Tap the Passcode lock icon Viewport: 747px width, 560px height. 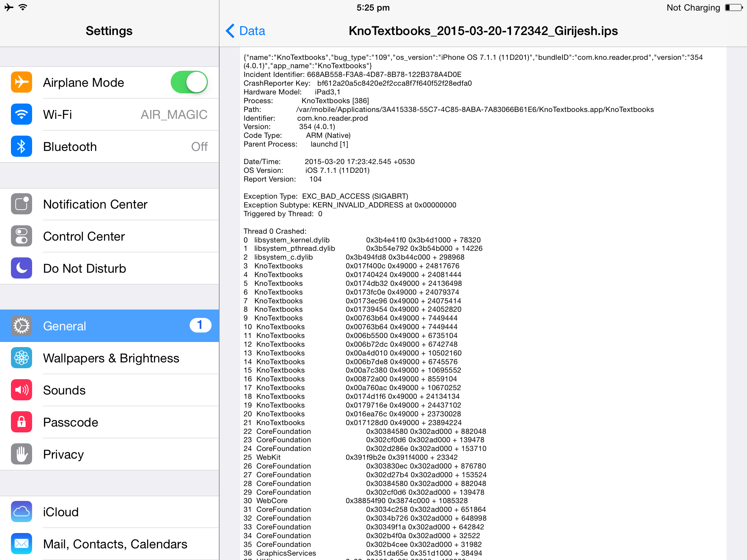[22, 422]
